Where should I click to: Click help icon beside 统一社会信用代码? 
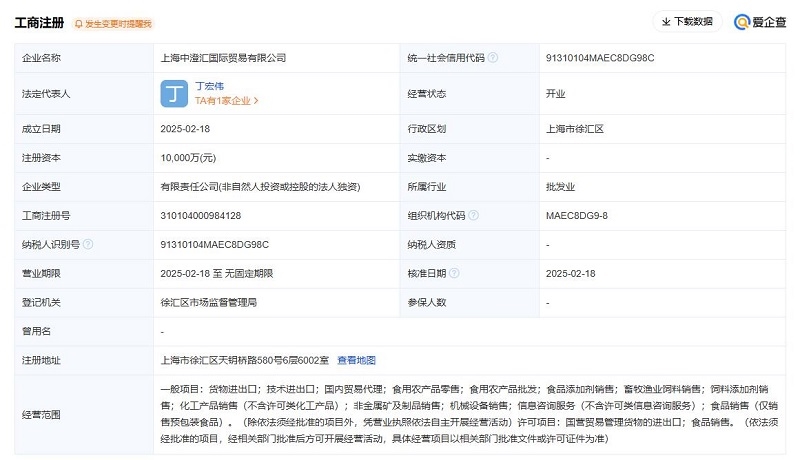[x=492, y=58]
